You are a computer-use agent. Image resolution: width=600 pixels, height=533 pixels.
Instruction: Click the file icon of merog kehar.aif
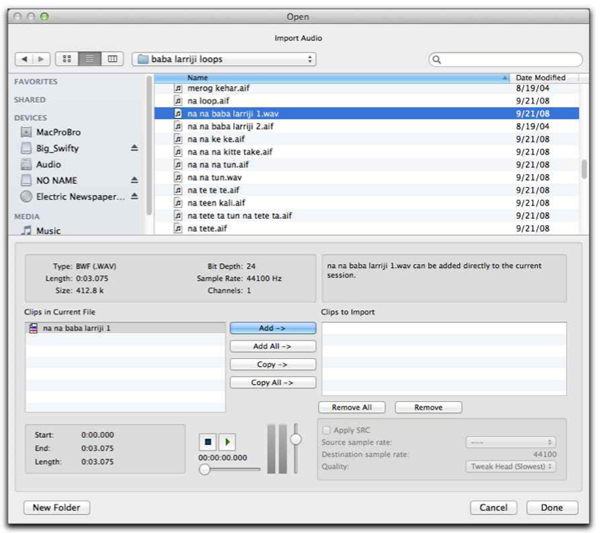(178, 88)
